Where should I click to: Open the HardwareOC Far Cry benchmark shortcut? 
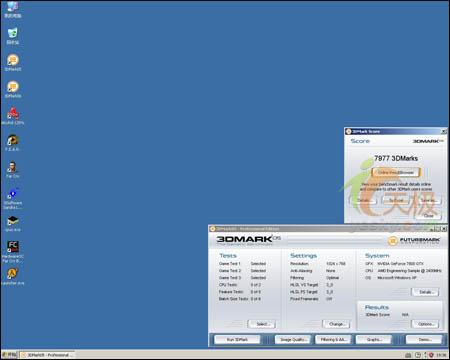pos(13,251)
